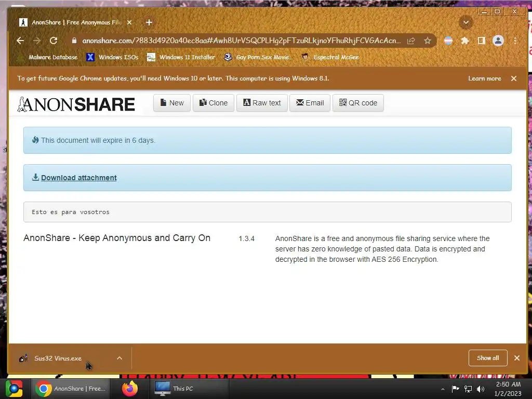The width and height of the screenshot is (532, 399).
Task: Go back to the previous page
Action: (20, 41)
